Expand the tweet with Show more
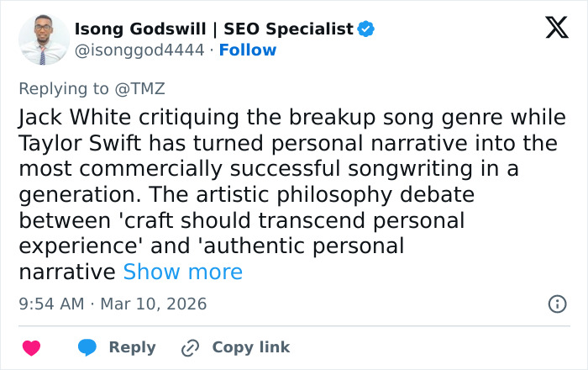The image size is (588, 370). (182, 272)
